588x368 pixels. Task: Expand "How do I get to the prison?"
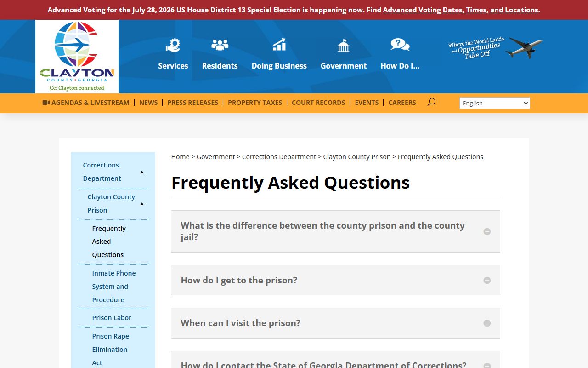click(335, 280)
